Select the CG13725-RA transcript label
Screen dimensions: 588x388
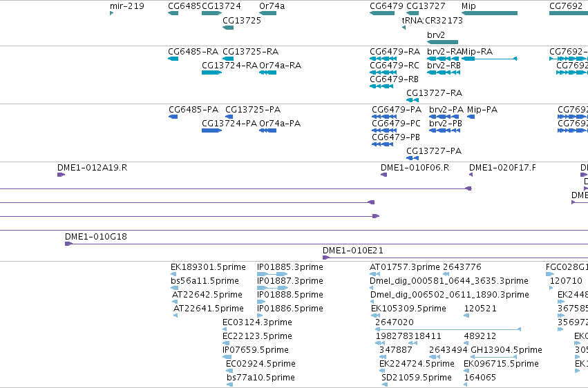click(251, 51)
